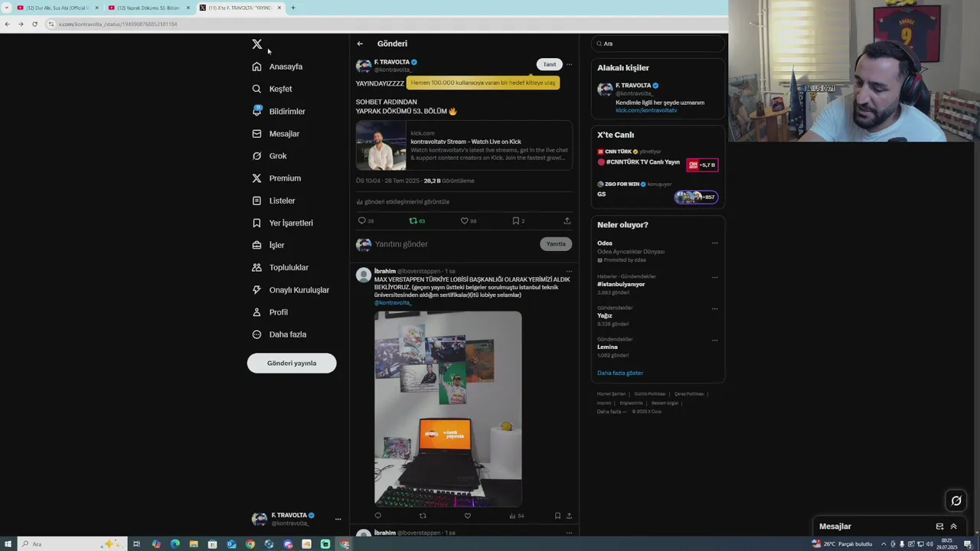Reload the page in browser

pyautogui.click(x=34, y=24)
